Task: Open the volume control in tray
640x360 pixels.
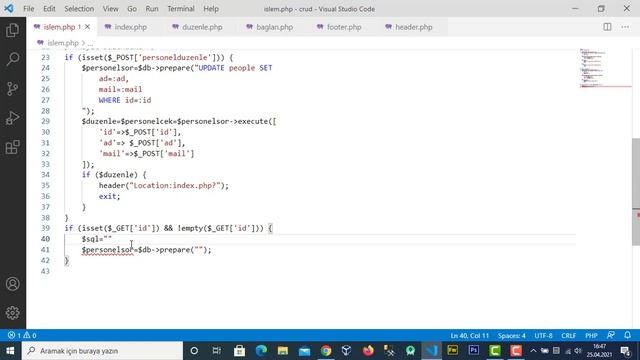Action: click(x=578, y=351)
